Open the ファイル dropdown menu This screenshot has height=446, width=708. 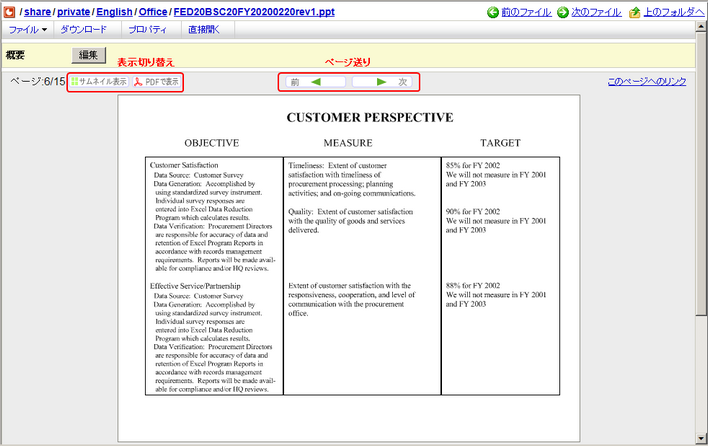point(27,30)
